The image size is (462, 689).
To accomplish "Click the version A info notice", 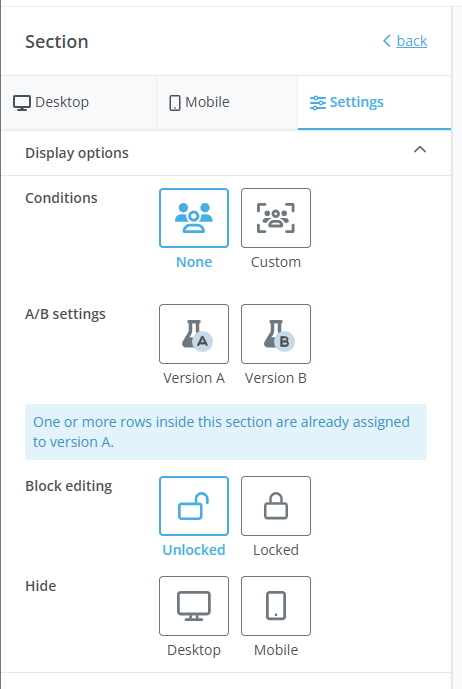I will 226,432.
